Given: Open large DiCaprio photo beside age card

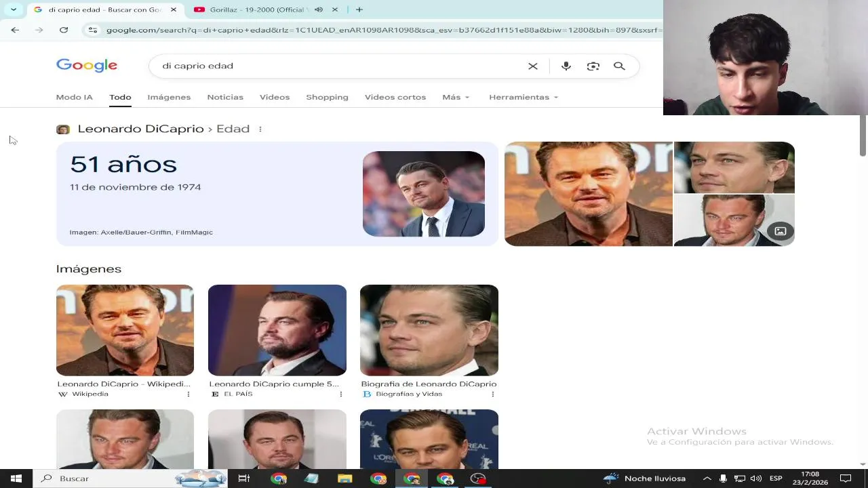Looking at the screenshot, I should (x=589, y=194).
